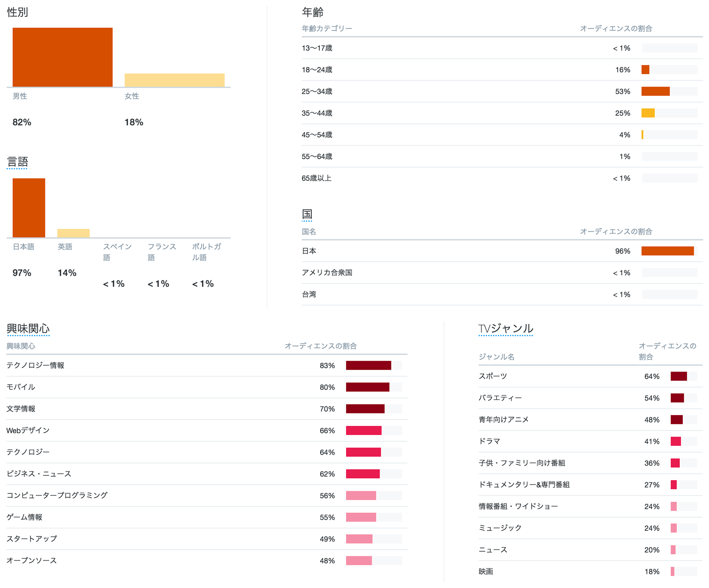The image size is (709, 588).
Task: Click the yellow 女性 gender bar
Action: pos(174,80)
